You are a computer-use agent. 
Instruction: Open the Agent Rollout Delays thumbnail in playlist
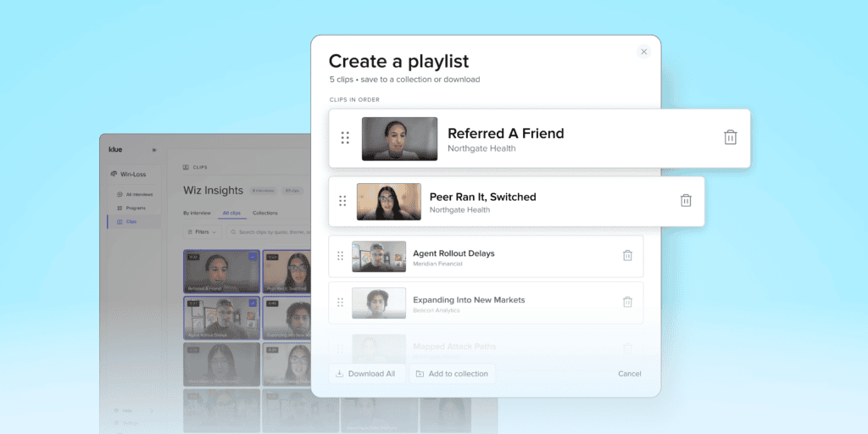coord(379,256)
